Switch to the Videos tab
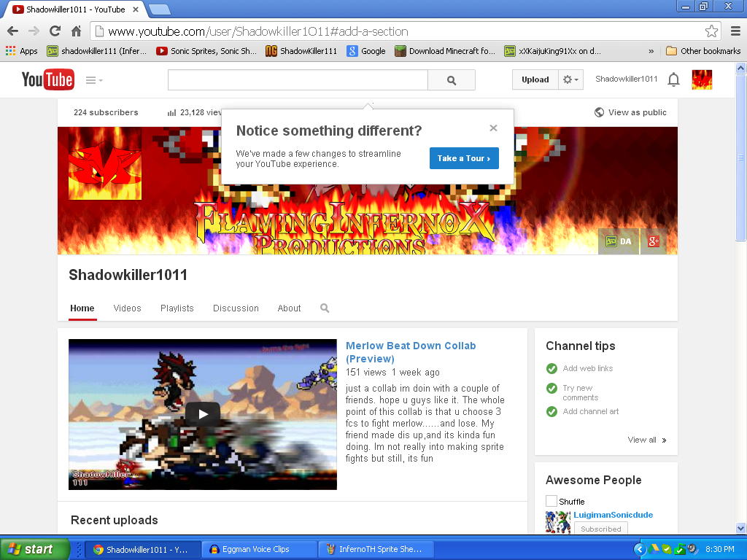Image resolution: width=747 pixels, height=560 pixels. pyautogui.click(x=127, y=308)
